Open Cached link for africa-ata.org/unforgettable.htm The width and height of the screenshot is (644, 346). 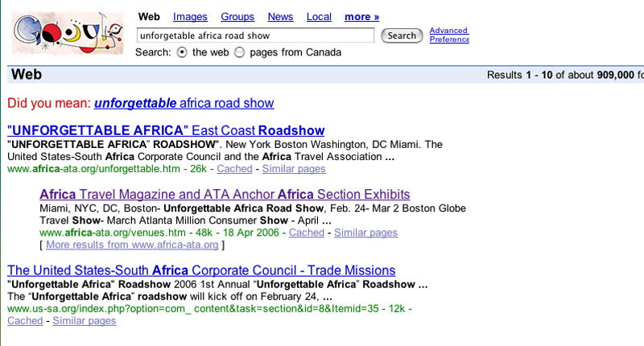coord(234,169)
